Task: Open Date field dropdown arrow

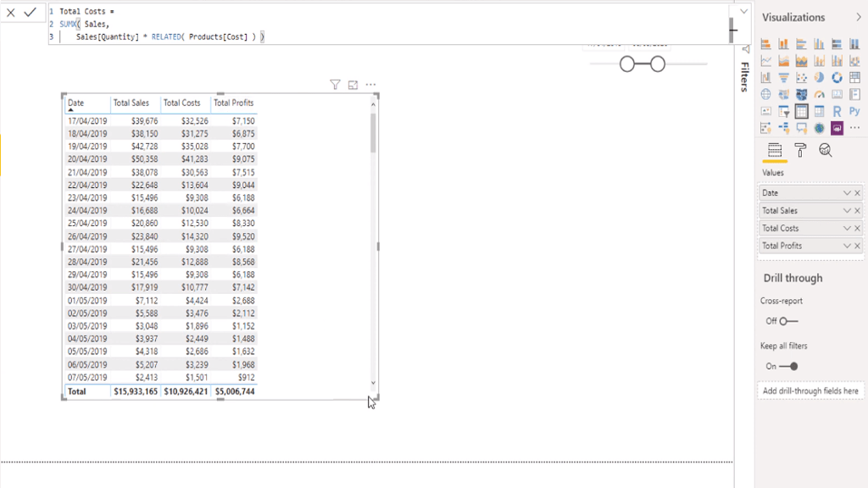Action: [x=847, y=193]
